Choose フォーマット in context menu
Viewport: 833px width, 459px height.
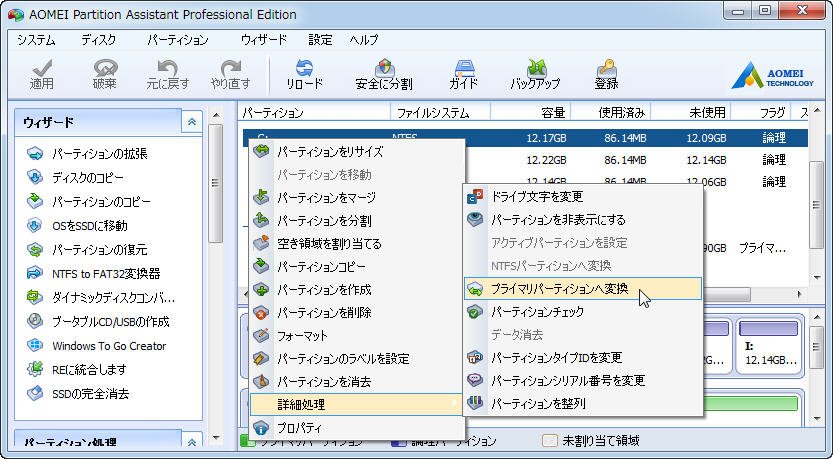(357, 336)
